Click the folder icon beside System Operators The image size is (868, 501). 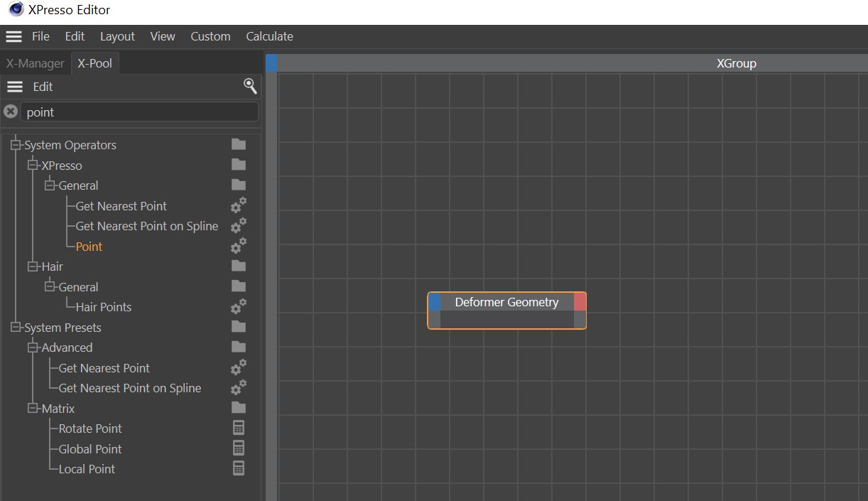pyautogui.click(x=239, y=145)
